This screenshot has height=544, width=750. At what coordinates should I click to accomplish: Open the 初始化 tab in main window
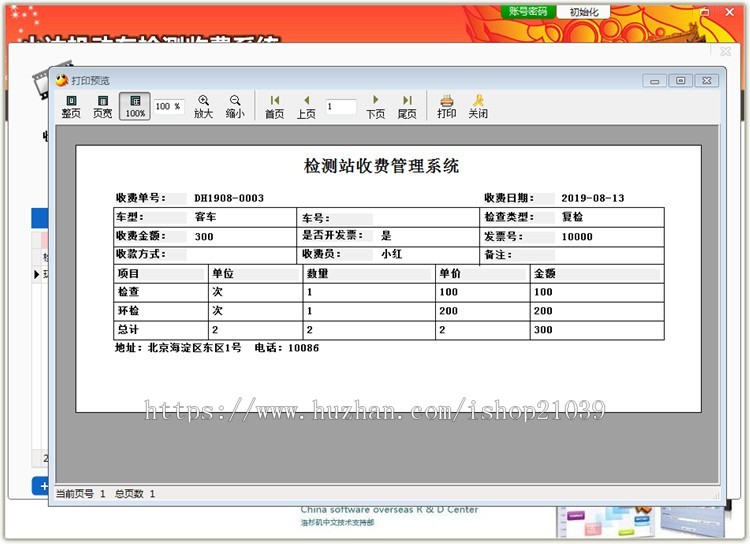click(x=584, y=12)
